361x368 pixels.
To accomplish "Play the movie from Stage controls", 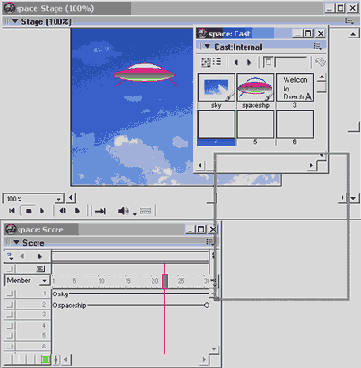I will 42,211.
